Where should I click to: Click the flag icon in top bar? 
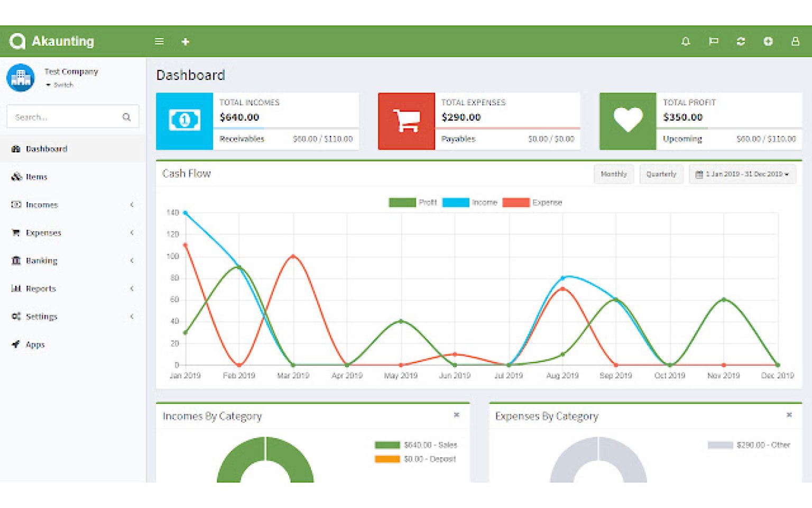tap(713, 41)
